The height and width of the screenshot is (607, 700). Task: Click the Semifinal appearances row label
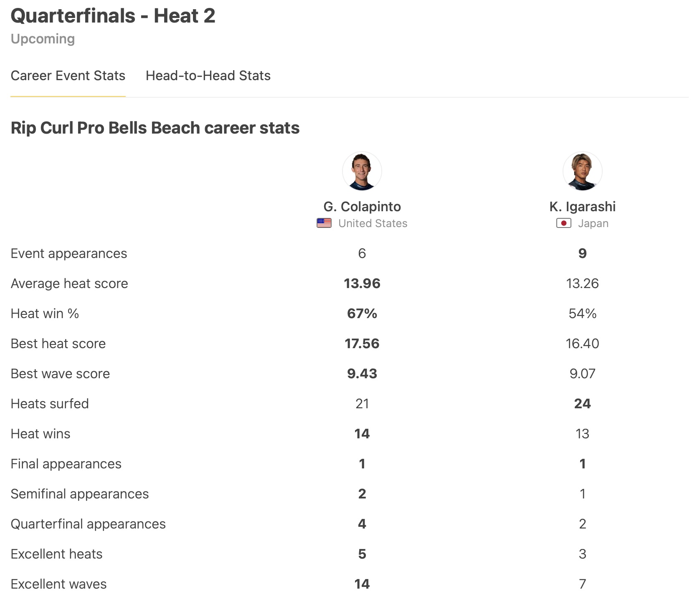[x=79, y=494]
